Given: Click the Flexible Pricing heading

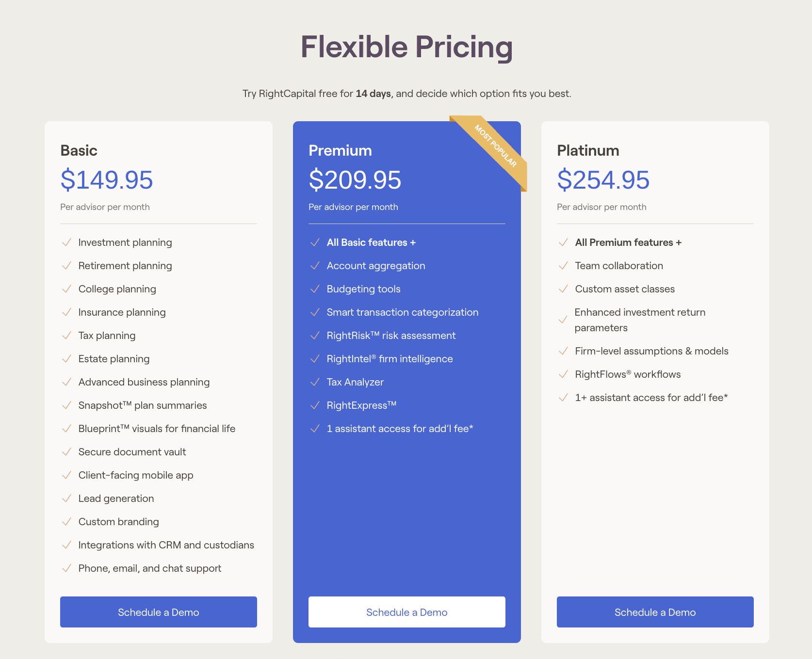Looking at the screenshot, I should pos(406,47).
